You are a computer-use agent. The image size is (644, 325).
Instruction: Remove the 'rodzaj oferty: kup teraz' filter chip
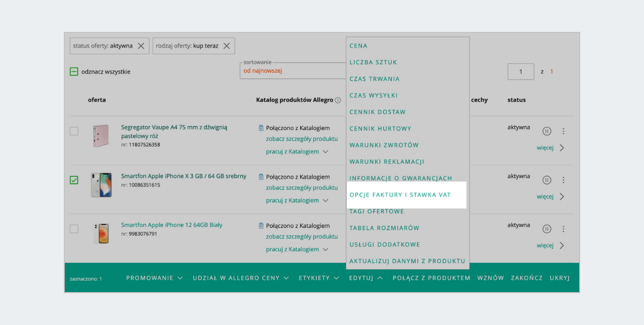coord(227,46)
